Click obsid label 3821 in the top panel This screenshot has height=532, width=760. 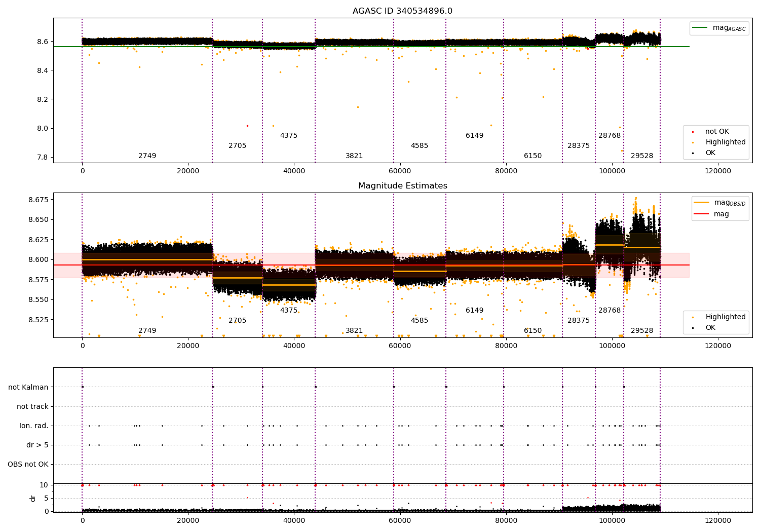click(354, 156)
